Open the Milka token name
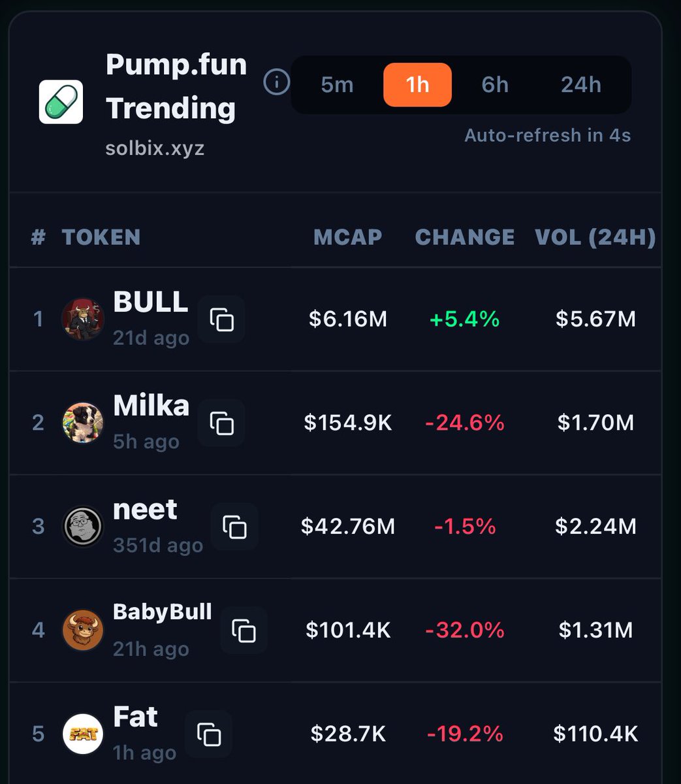The height and width of the screenshot is (784, 681). (x=151, y=406)
